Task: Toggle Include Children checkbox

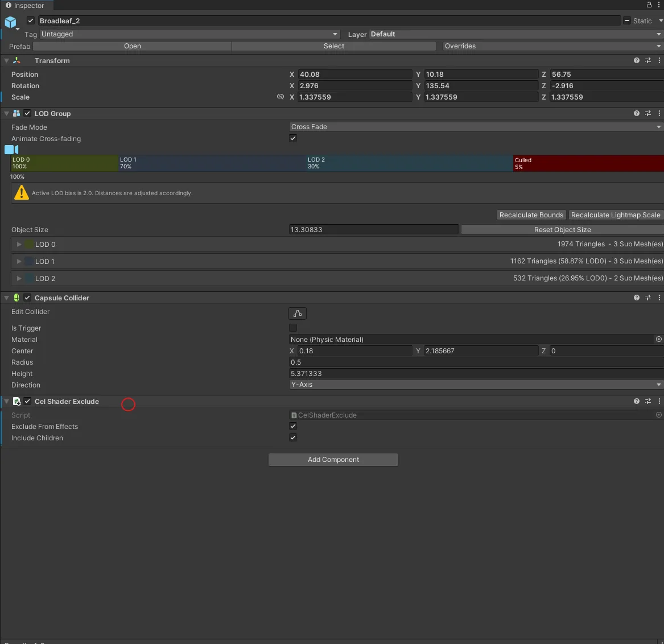Action: tap(292, 437)
